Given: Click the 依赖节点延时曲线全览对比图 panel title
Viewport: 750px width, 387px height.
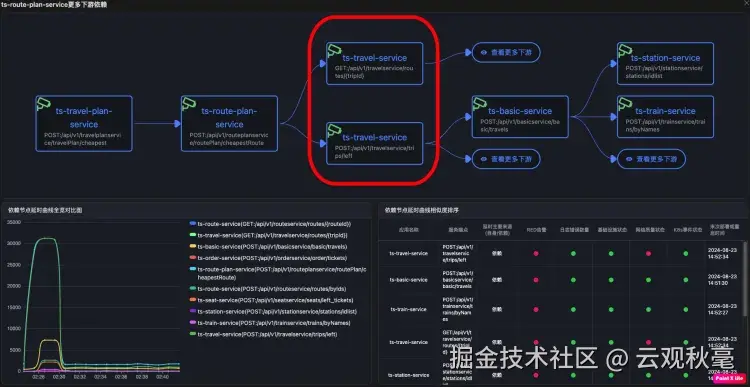Looking at the screenshot, I should coord(45,210).
